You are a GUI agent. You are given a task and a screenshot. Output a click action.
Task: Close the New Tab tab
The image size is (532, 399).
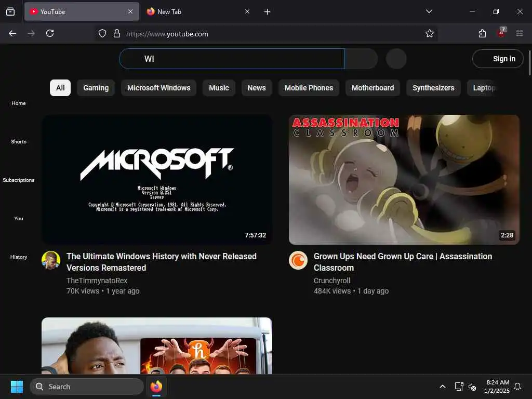coord(247,11)
